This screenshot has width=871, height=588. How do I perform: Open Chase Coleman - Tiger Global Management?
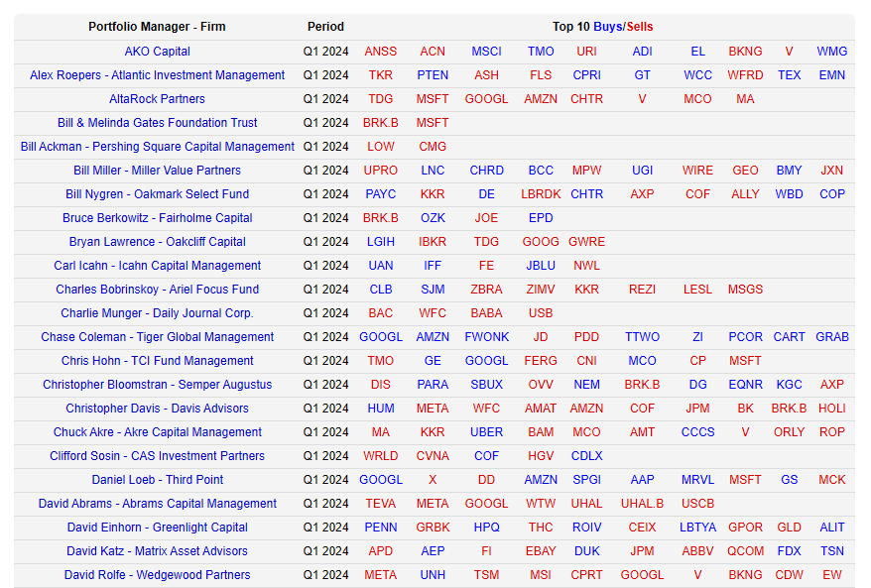pyautogui.click(x=157, y=337)
